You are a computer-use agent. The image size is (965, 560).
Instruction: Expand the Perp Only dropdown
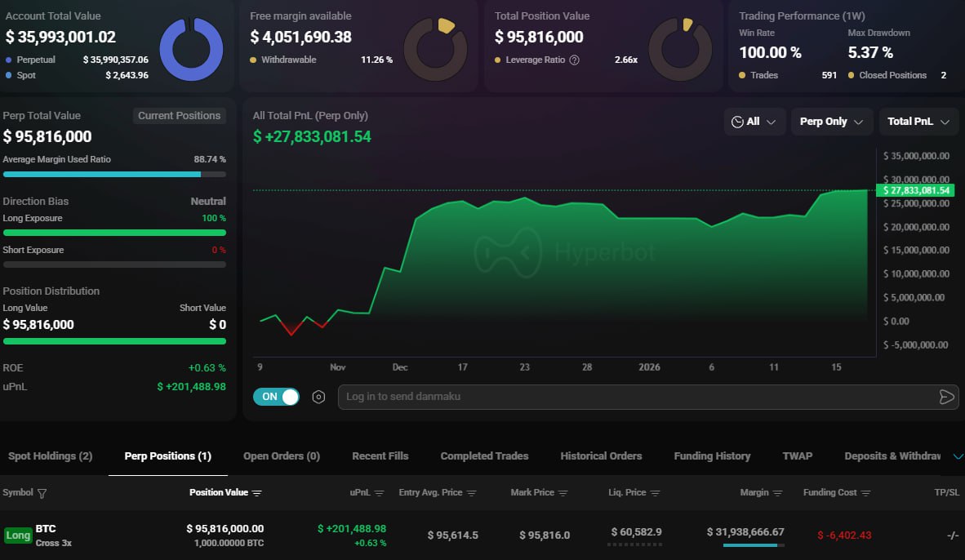coord(832,121)
